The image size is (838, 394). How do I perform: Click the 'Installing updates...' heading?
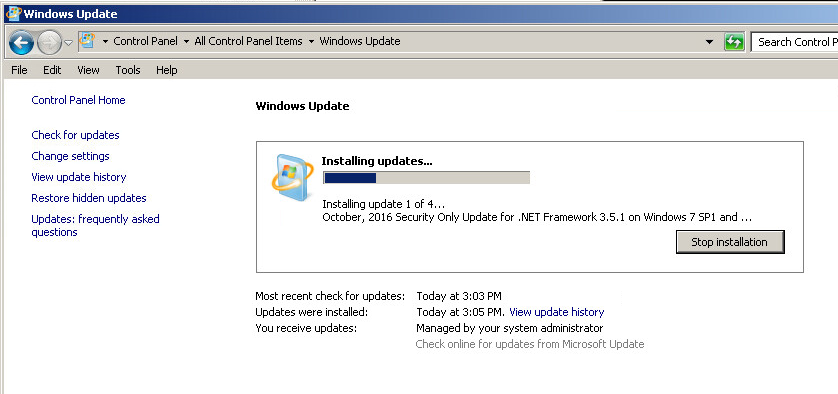377,161
